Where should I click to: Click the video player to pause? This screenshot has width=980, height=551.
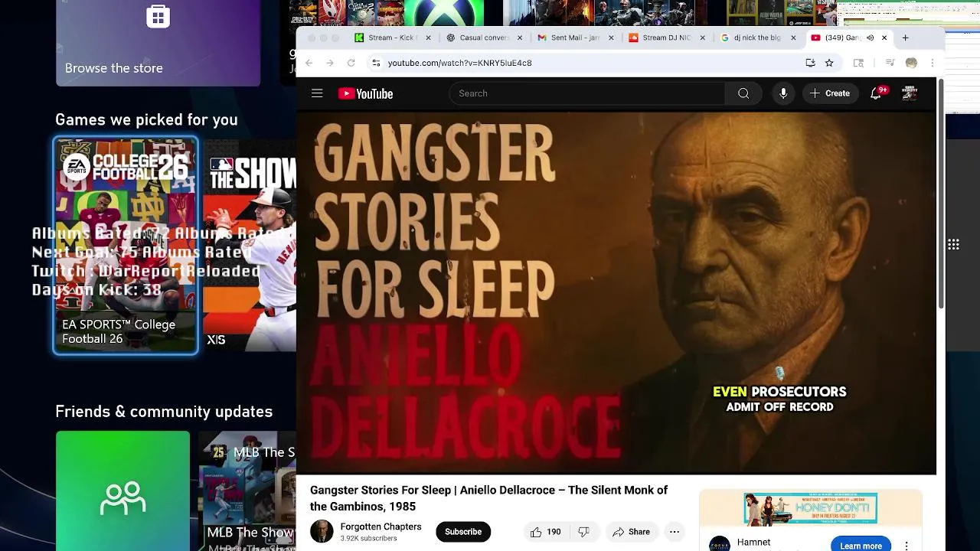(616, 293)
